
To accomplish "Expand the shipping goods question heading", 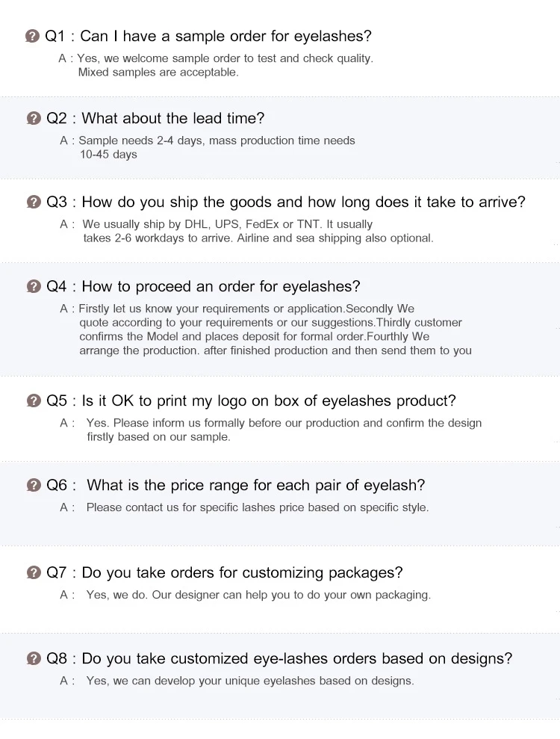I will [x=303, y=202].
